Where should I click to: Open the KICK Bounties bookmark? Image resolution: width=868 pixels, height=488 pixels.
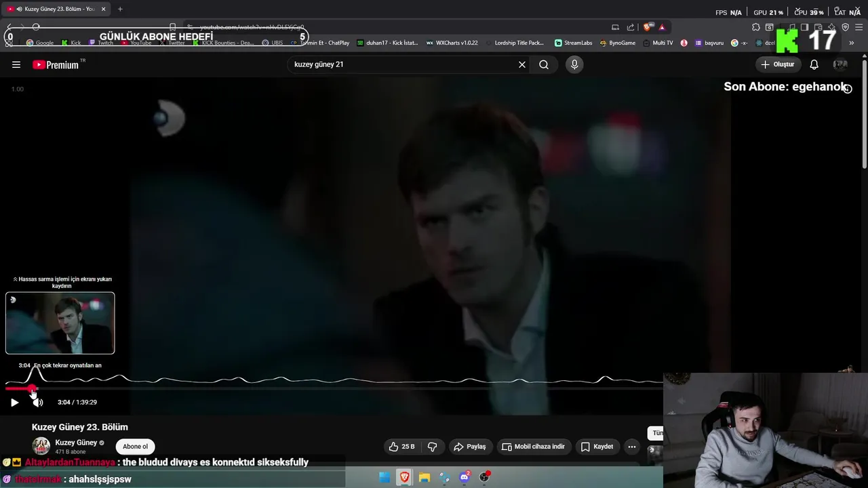coord(223,43)
